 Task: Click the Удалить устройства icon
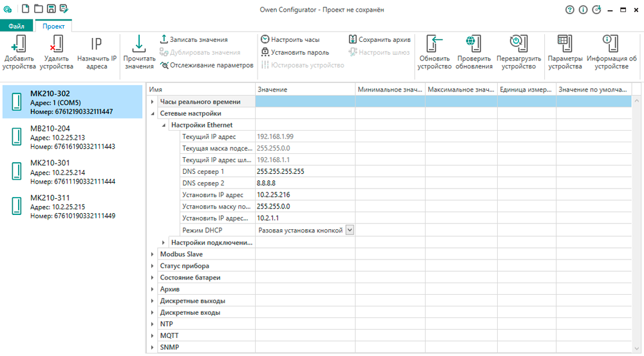56,44
